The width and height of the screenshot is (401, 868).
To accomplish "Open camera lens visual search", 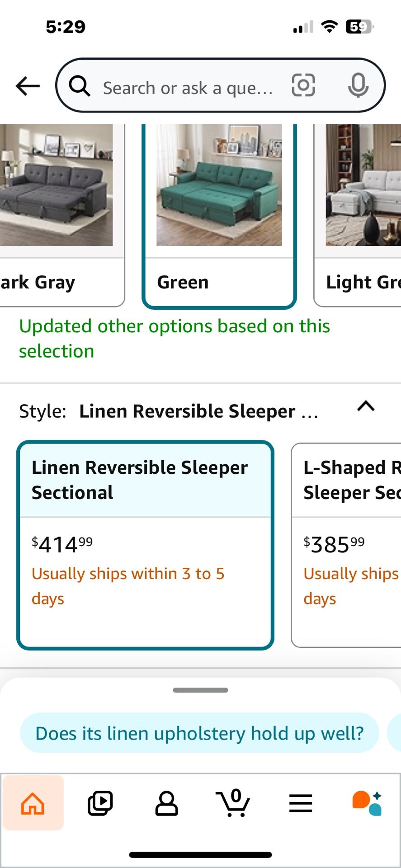I will pos(303,85).
